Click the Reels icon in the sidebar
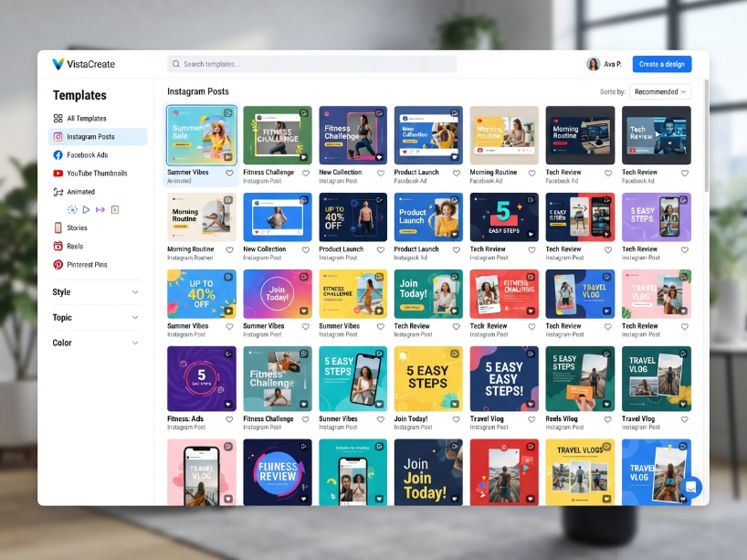 pos(58,247)
